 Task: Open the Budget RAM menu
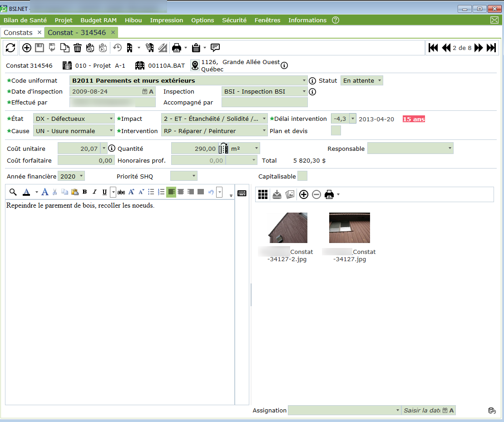pos(99,20)
